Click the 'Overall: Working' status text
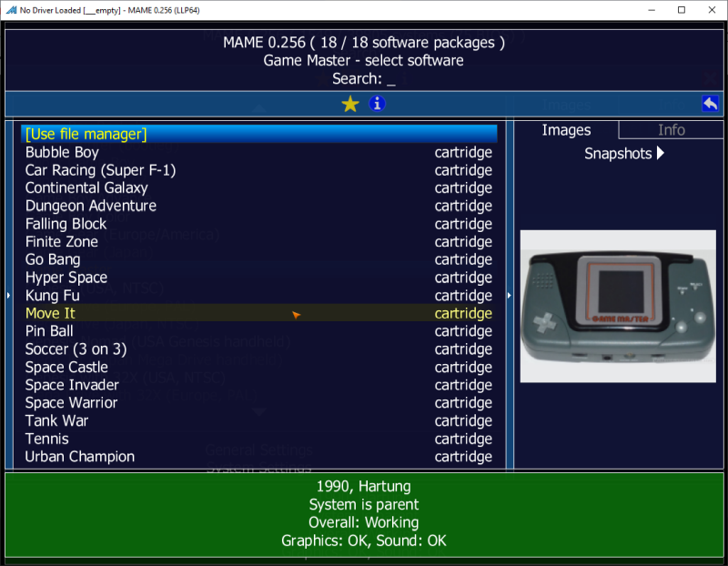This screenshot has width=728, height=566. tap(363, 522)
